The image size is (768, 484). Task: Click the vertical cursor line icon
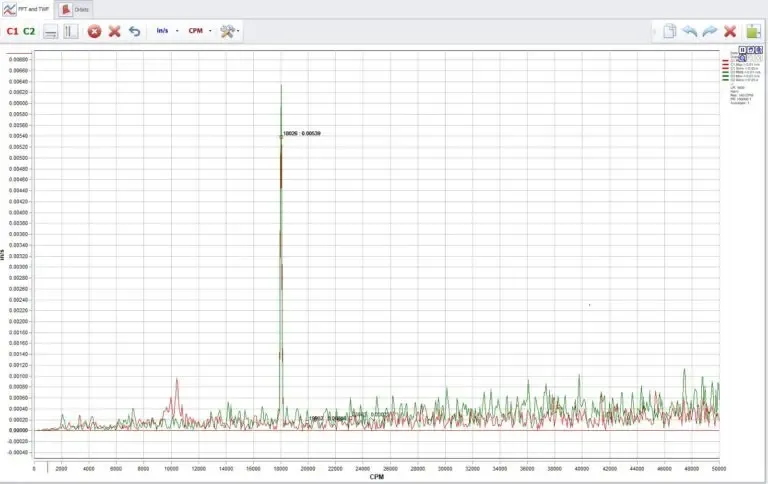[71, 31]
